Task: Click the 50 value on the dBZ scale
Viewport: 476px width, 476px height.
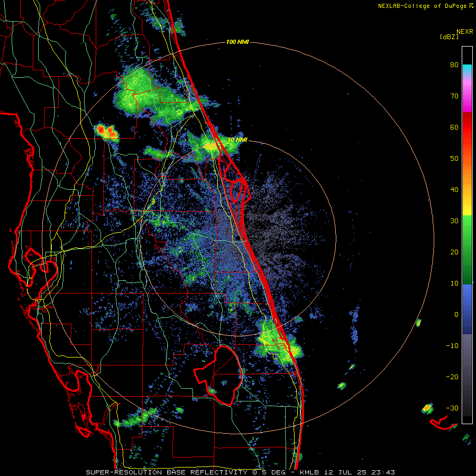Action: coord(454,159)
